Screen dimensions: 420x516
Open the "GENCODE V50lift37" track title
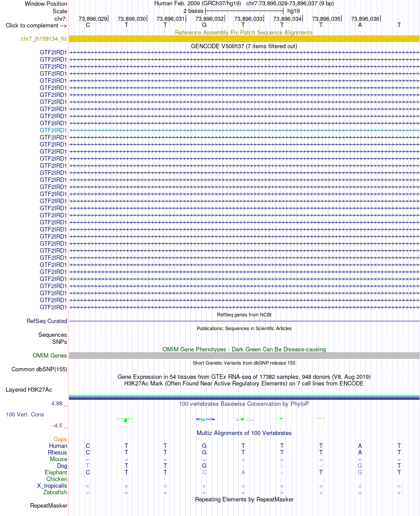244,46
